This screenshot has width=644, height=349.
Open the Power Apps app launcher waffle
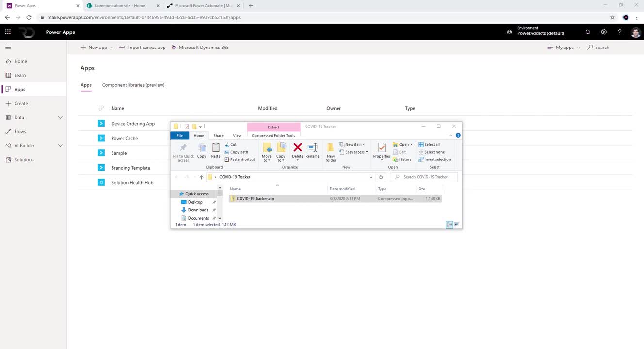pos(8,32)
